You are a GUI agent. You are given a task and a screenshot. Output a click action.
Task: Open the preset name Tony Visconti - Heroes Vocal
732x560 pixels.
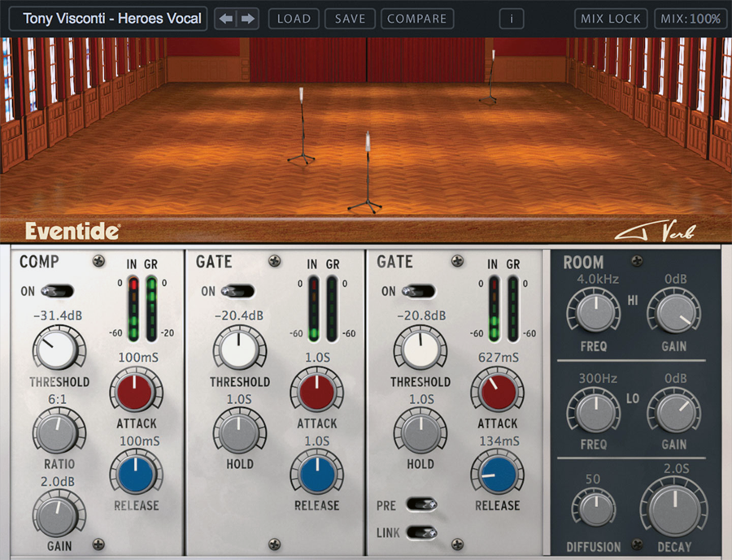coord(108,19)
